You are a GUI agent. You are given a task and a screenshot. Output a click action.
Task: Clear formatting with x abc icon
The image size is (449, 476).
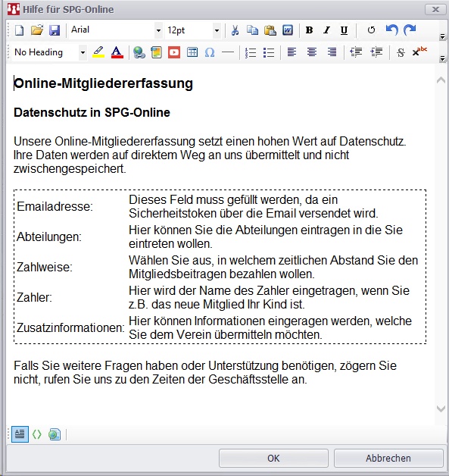pyautogui.click(x=419, y=52)
